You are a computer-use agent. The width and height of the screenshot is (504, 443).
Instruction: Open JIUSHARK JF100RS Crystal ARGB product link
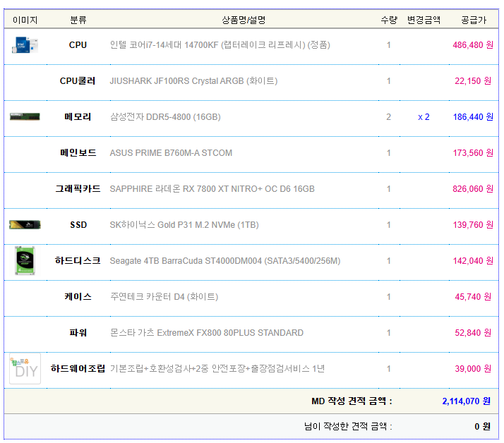click(x=193, y=81)
